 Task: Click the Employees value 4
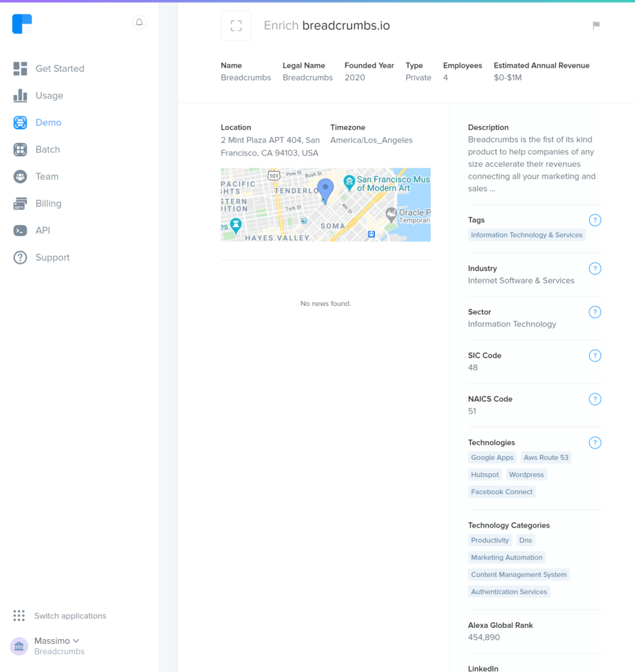(x=445, y=77)
